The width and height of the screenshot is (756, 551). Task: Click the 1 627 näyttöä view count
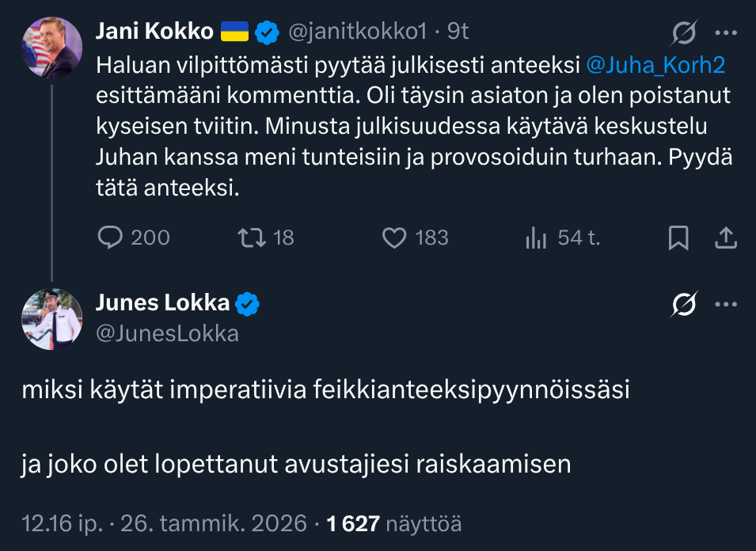[393, 522]
